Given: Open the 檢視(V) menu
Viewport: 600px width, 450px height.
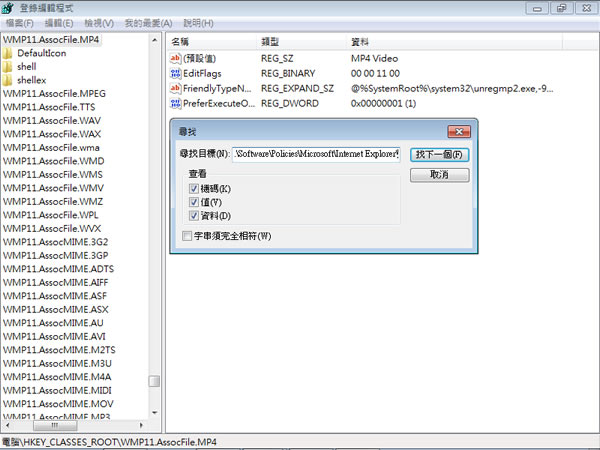Looking at the screenshot, I should (99, 23).
